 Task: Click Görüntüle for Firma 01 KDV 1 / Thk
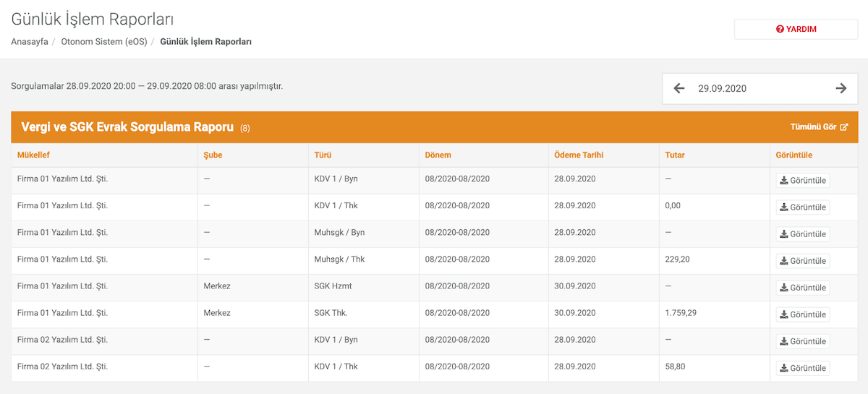[803, 207]
